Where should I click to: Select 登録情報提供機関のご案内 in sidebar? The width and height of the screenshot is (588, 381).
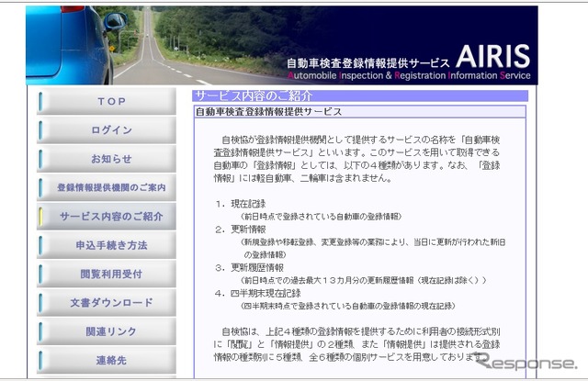coord(107,187)
